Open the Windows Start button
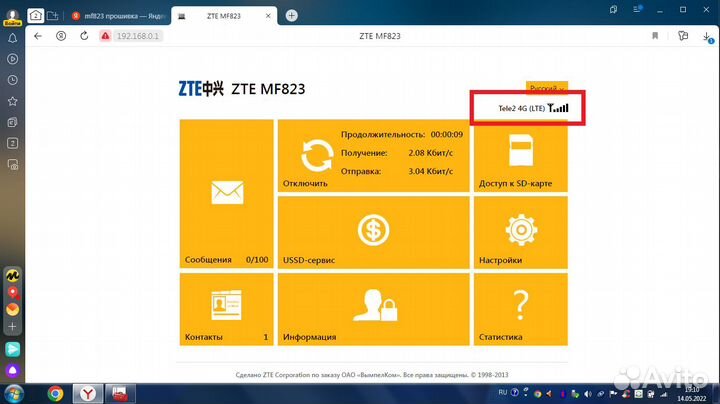This screenshot has width=720, height=404. coord(13,393)
